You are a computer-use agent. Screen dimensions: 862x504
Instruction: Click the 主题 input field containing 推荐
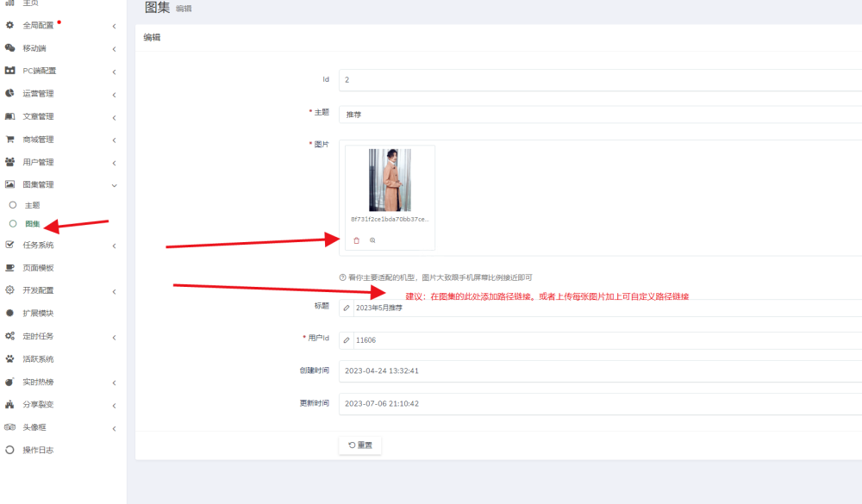point(595,114)
